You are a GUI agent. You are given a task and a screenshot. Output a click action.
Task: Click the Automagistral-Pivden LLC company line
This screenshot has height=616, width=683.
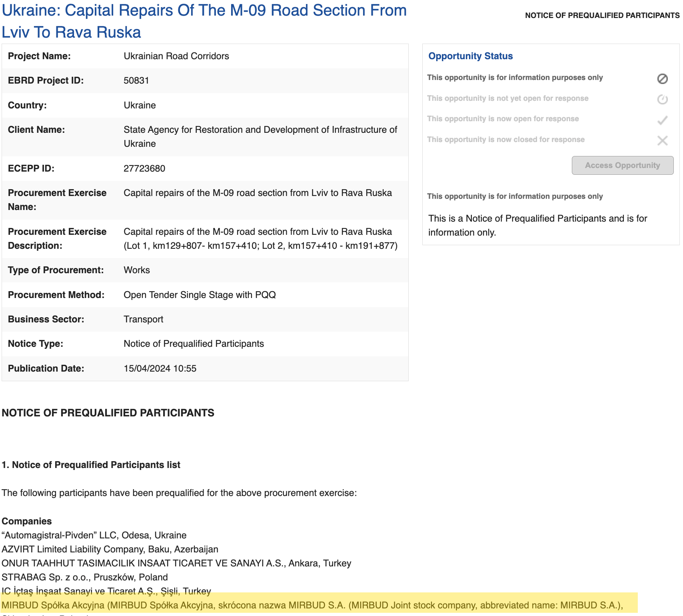click(x=94, y=535)
